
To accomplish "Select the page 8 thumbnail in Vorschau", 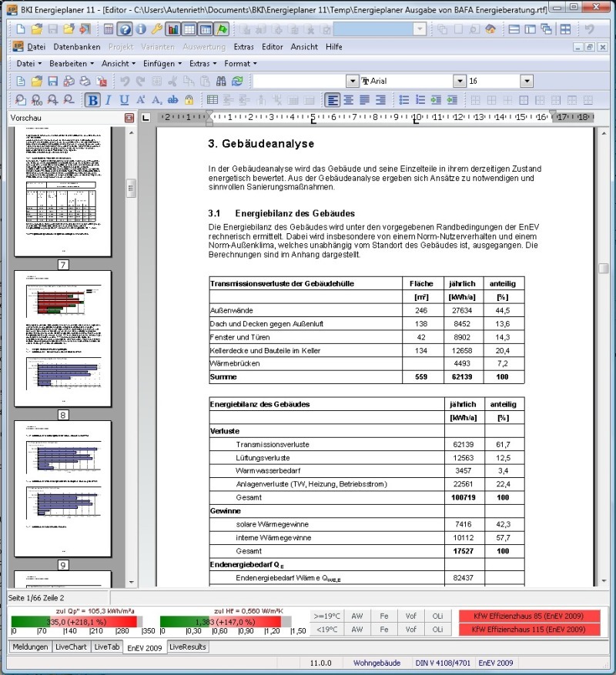I will pos(63,339).
